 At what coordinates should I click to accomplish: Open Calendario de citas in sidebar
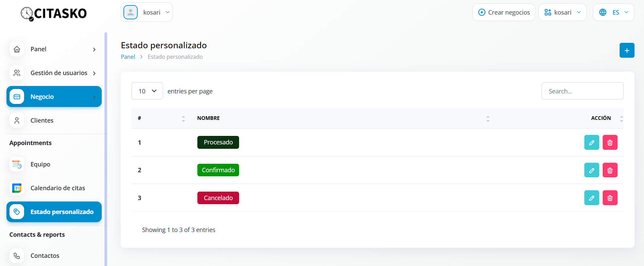coord(58,188)
